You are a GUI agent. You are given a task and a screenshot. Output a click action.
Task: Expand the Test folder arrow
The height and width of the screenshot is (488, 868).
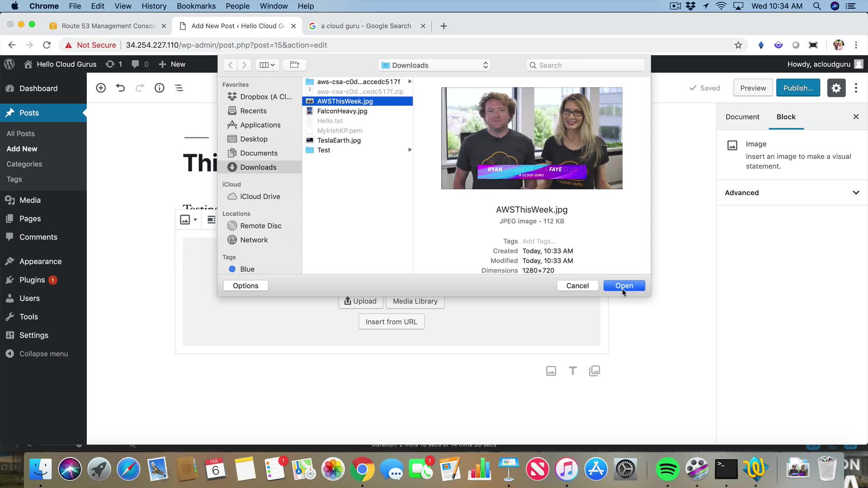point(410,150)
